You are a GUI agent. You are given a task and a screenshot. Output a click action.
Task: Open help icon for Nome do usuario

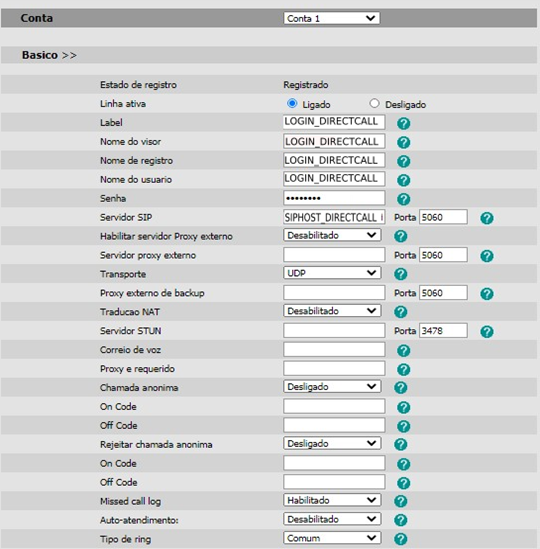click(403, 180)
